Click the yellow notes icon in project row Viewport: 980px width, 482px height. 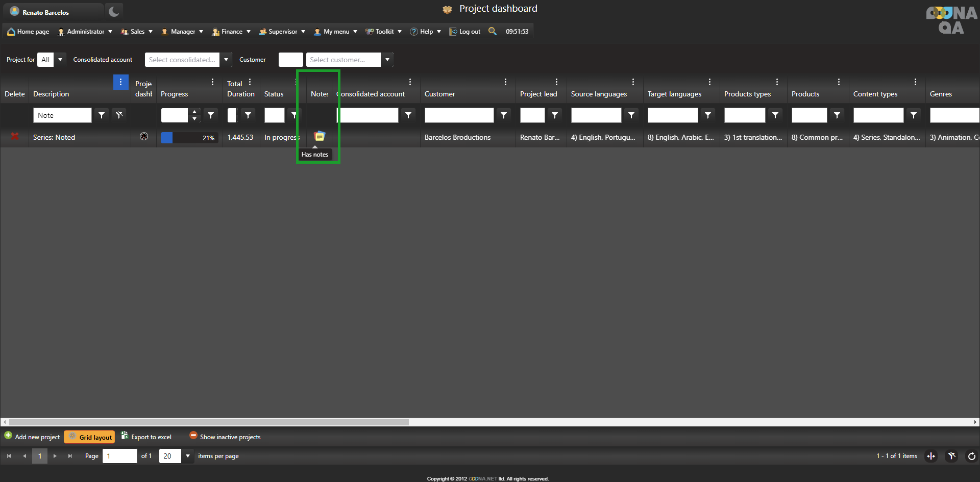(320, 137)
